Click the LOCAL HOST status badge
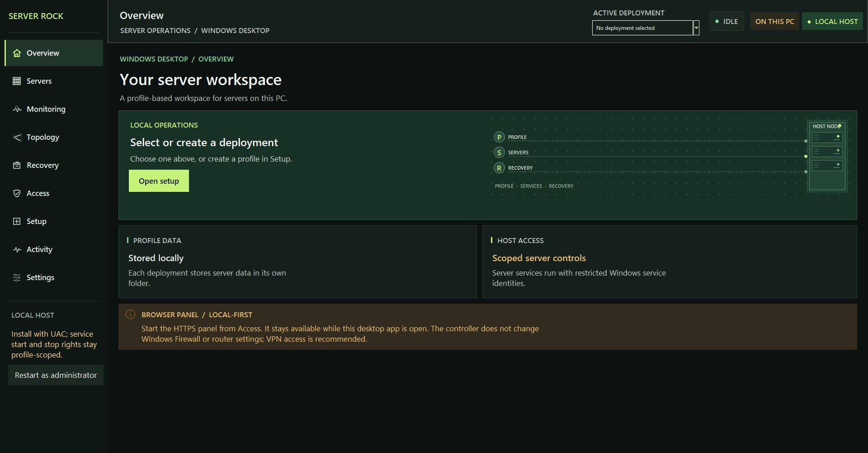Screen dimensions: 868x453 click(832, 21)
